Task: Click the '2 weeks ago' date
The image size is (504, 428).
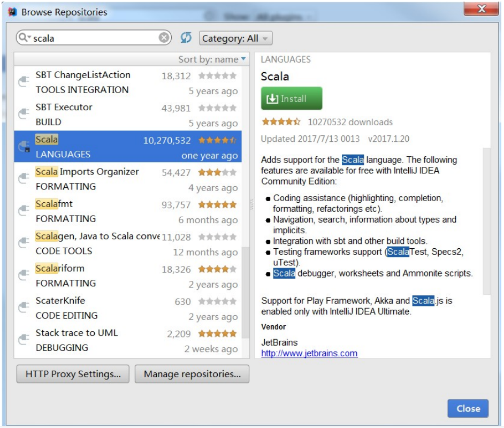Action: pyautogui.click(x=211, y=349)
